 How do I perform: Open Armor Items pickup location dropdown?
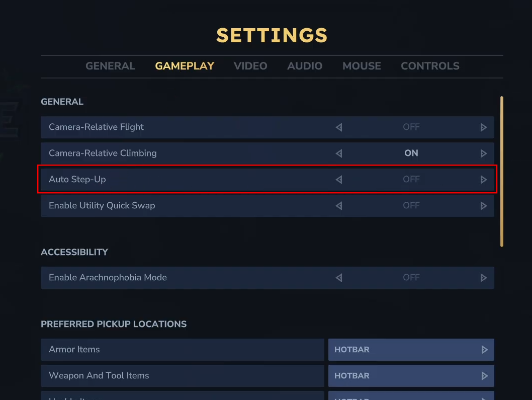[x=411, y=350]
